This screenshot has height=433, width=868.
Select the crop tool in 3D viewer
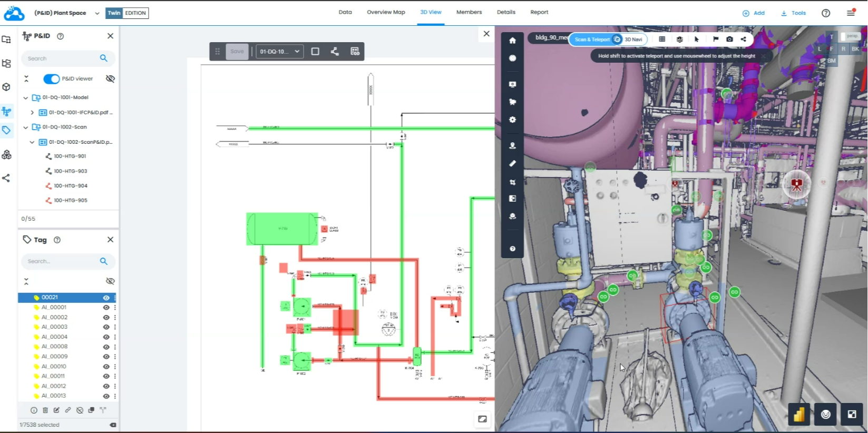pyautogui.click(x=512, y=182)
